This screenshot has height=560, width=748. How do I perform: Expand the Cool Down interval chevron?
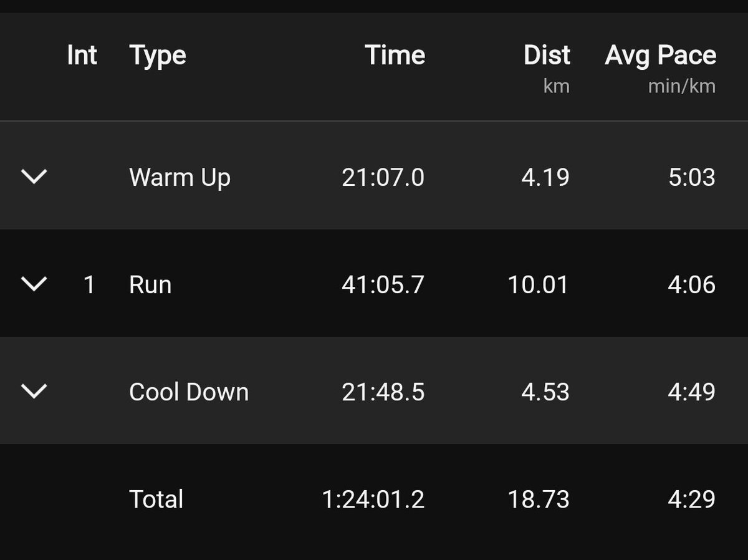[34, 392]
